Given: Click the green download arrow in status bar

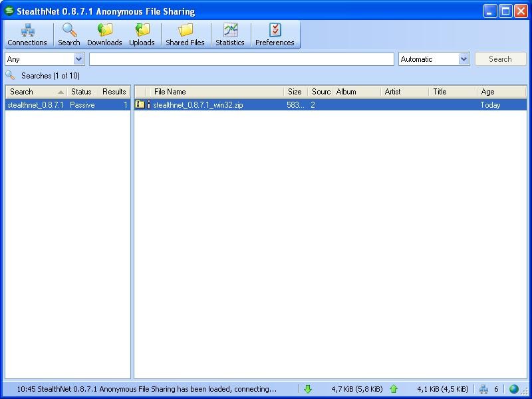Looking at the screenshot, I should pos(308,389).
